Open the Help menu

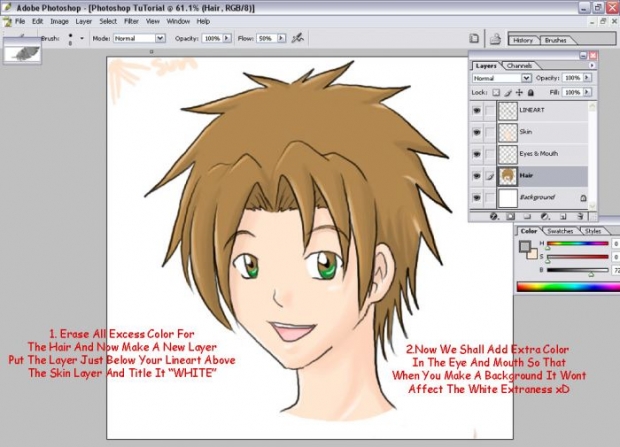pos(203,21)
